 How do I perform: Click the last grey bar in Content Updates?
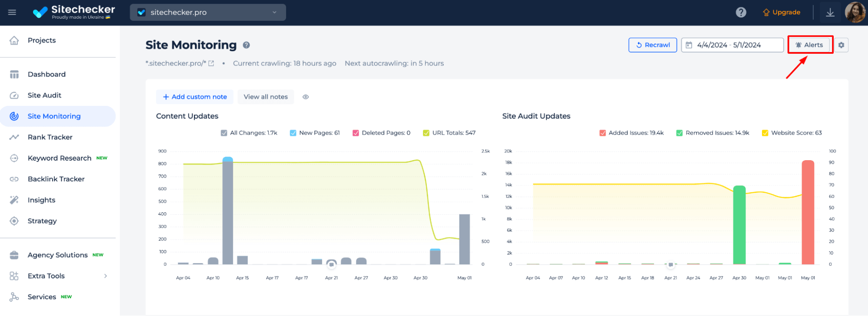click(465, 239)
